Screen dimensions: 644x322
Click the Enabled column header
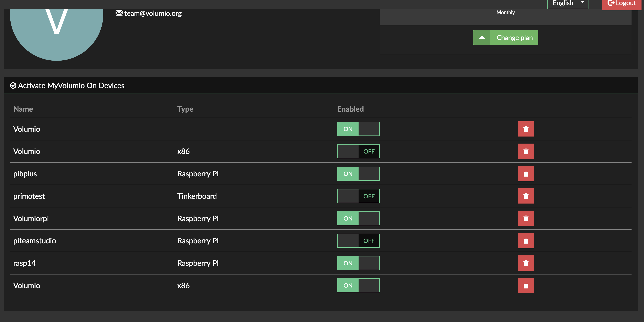350,109
